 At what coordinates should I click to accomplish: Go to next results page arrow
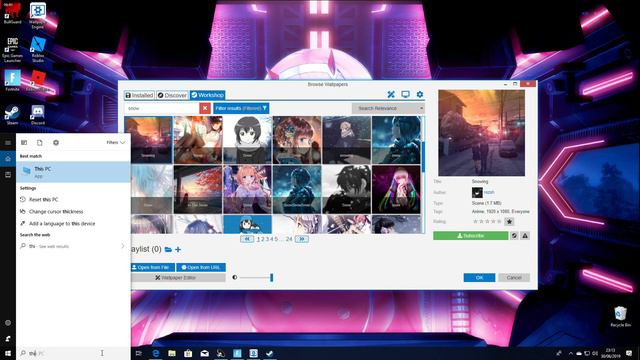pos(302,239)
